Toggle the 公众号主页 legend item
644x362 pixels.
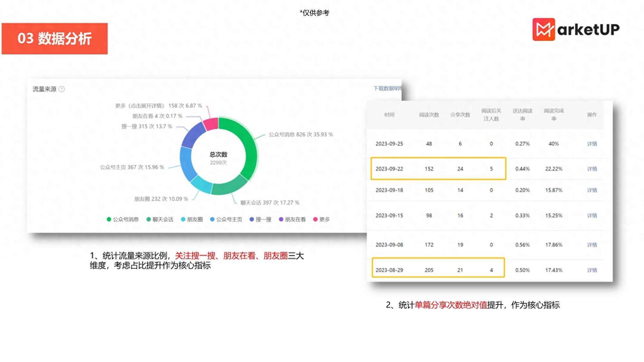tap(226, 219)
